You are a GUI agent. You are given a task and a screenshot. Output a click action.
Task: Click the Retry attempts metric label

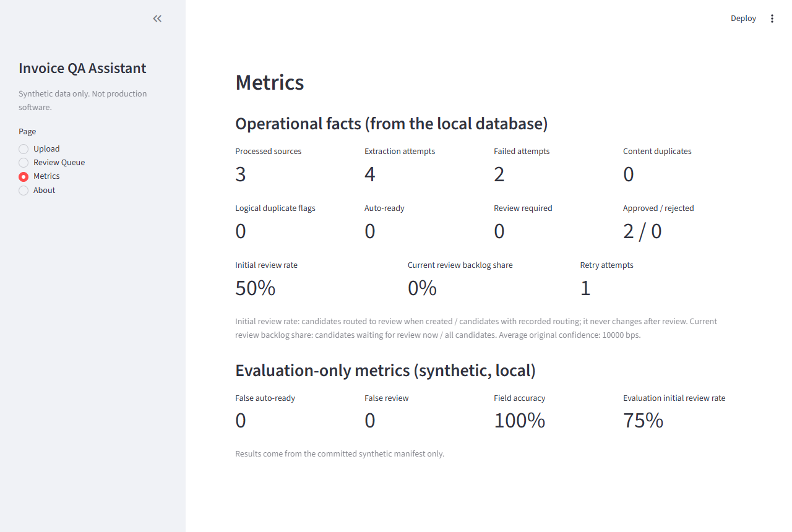pos(607,265)
